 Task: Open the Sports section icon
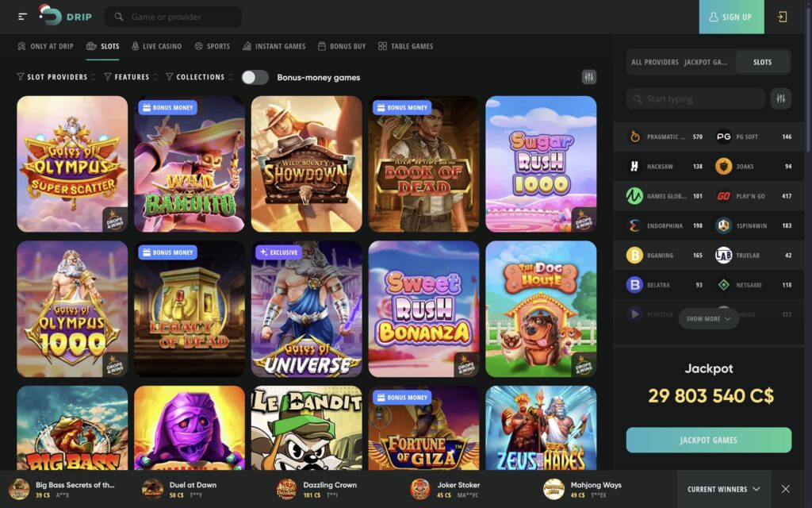pyautogui.click(x=198, y=46)
